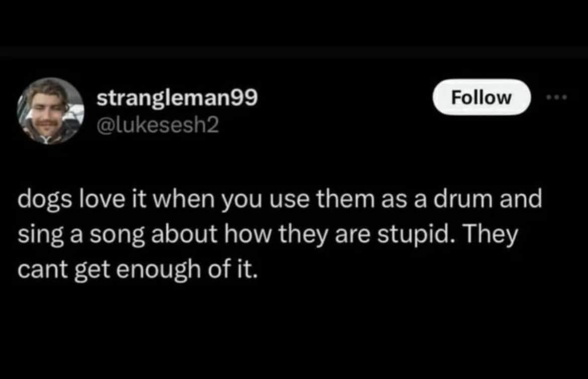Click the @lukesesh2 handle
Image resolution: width=588 pixels, height=379 pixels.
[158, 125]
